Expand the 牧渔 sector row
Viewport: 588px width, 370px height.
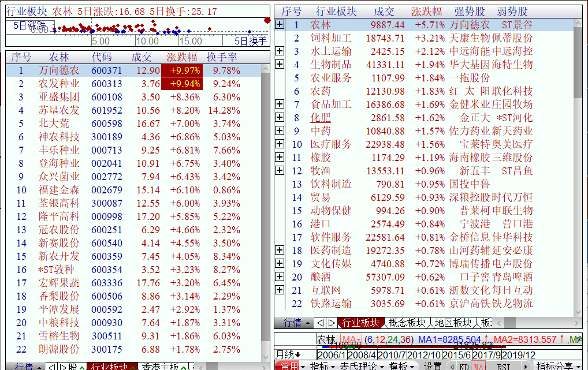click(280, 170)
